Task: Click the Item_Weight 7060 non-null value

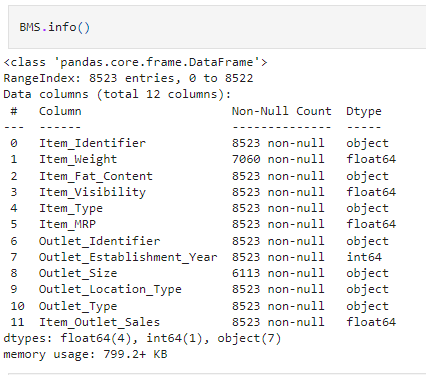Action: [278, 159]
